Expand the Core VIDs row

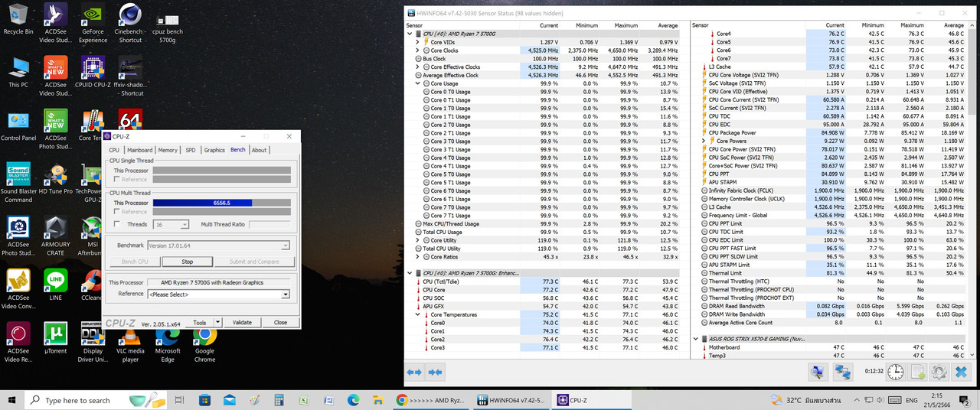(419, 42)
